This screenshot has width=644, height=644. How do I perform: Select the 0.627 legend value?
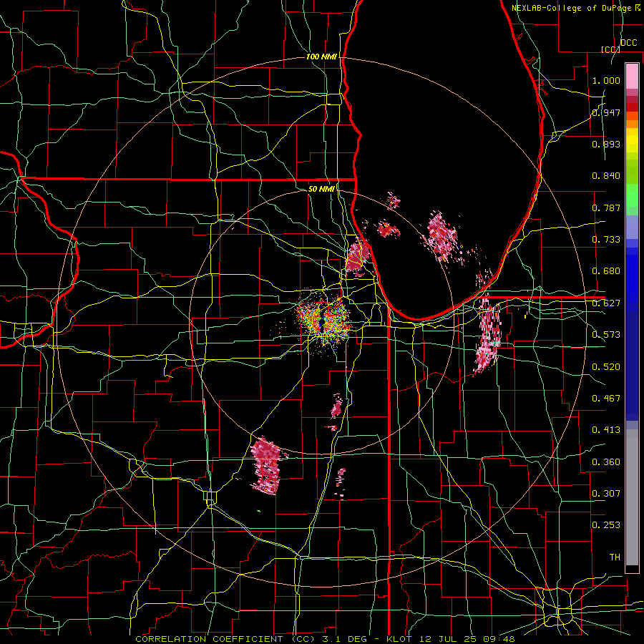tap(606, 303)
